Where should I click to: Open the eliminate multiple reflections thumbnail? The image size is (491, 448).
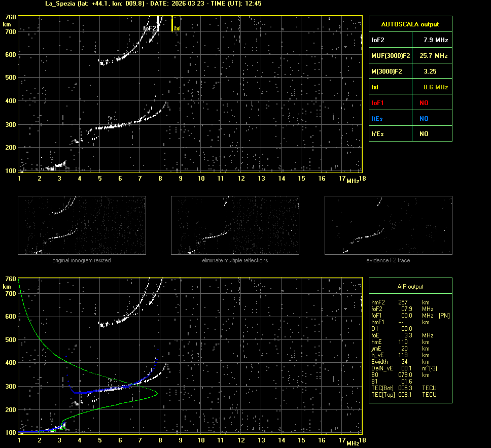pos(235,225)
